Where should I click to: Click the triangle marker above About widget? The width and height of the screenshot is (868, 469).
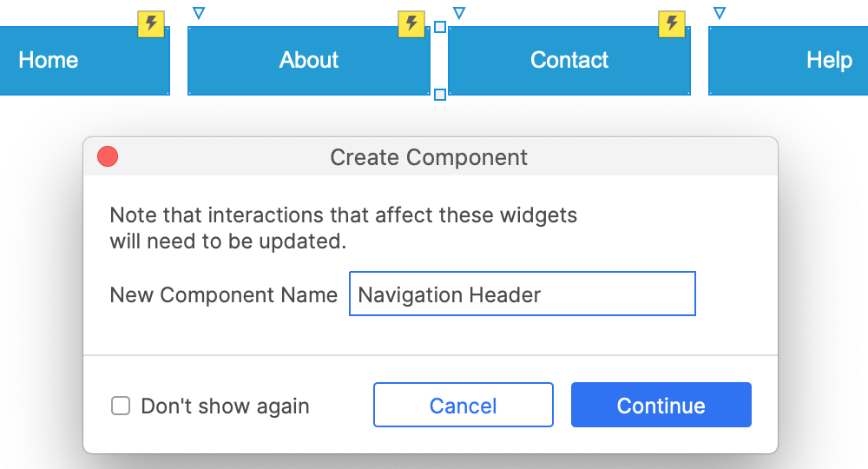click(199, 13)
